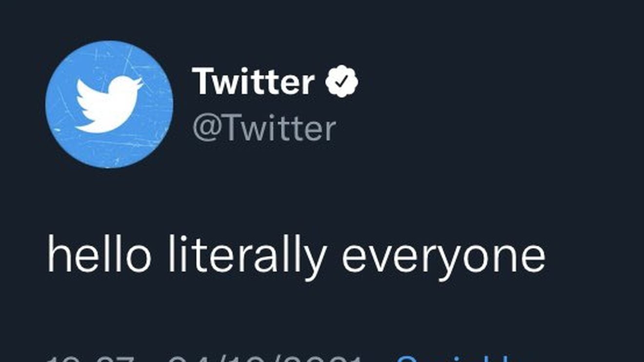Screen dimensions: 644x362
Task: Click the word "everyone" in the tweet
Action: click(443, 257)
